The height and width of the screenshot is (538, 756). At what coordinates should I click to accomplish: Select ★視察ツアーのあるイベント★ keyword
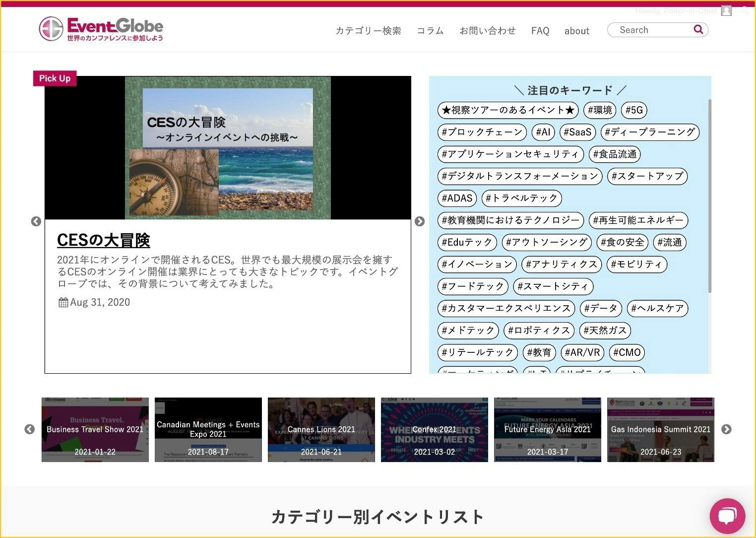[x=508, y=110]
